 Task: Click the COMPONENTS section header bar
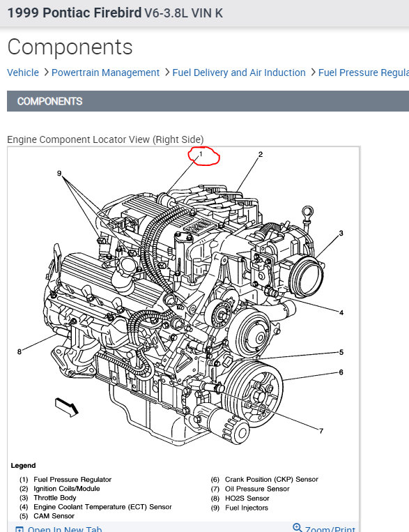click(208, 101)
